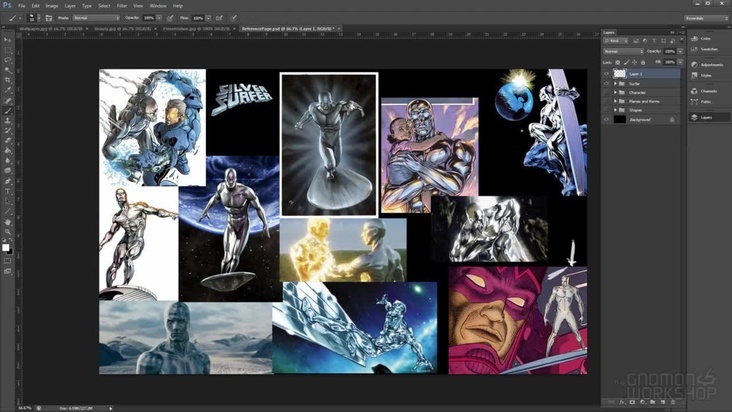Expand the Character layer group
Image resolution: width=732 pixels, height=412 pixels.
pos(614,92)
